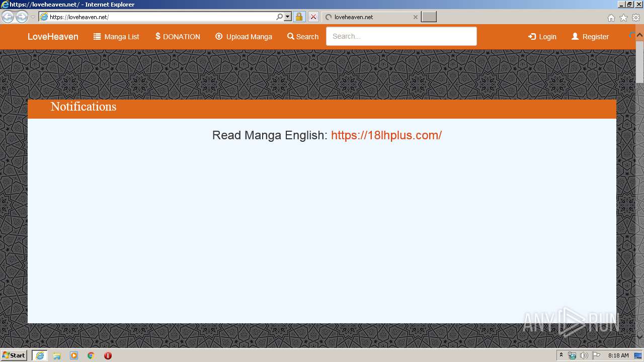Open the volume speaker tray icon

584,355
